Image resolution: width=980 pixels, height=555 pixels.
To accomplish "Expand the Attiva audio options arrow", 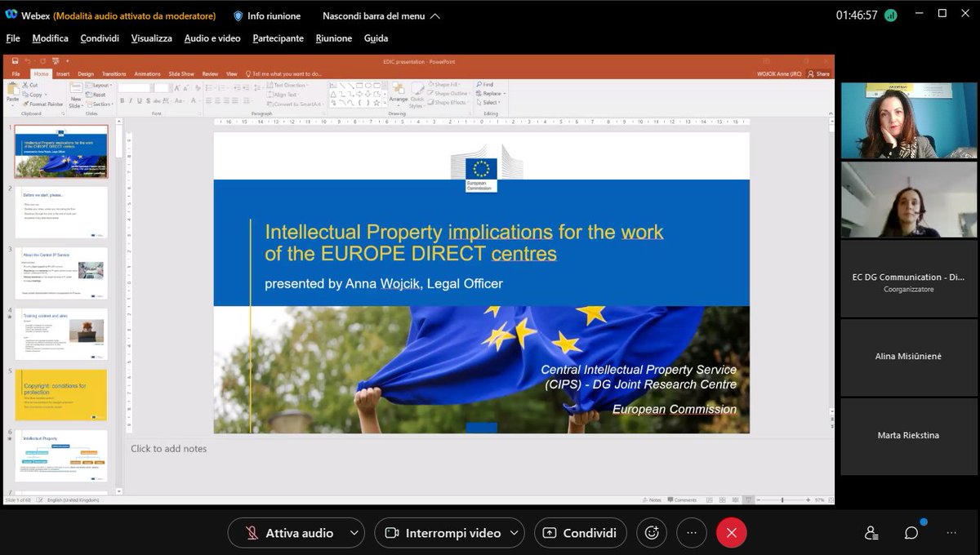I will (354, 533).
